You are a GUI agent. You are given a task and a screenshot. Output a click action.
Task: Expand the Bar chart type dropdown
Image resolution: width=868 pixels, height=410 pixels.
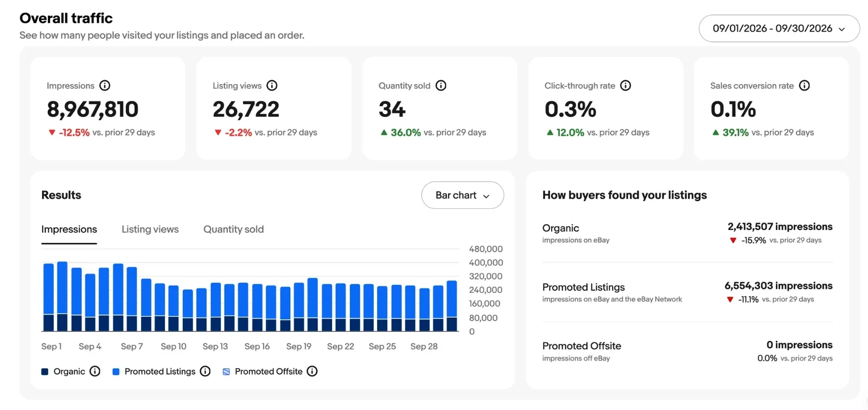click(462, 195)
